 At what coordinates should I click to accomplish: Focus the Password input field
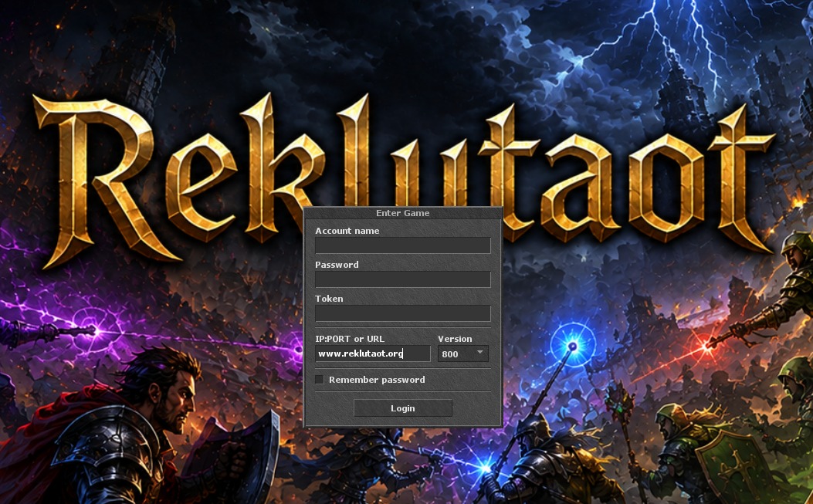point(402,279)
